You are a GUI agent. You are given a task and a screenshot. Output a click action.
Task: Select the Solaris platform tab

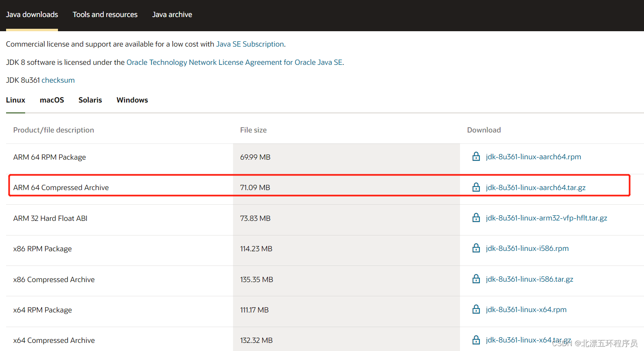click(x=90, y=100)
